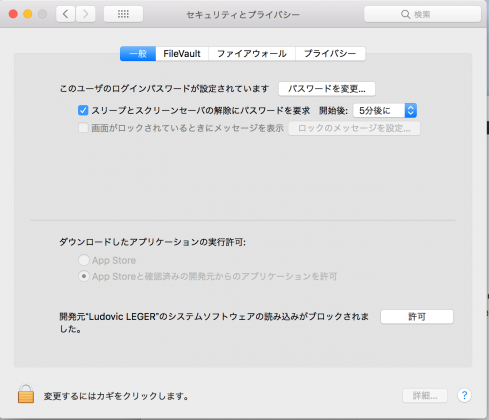Open the 5分後に delay dropdown
The height and width of the screenshot is (420, 489).
(x=385, y=111)
